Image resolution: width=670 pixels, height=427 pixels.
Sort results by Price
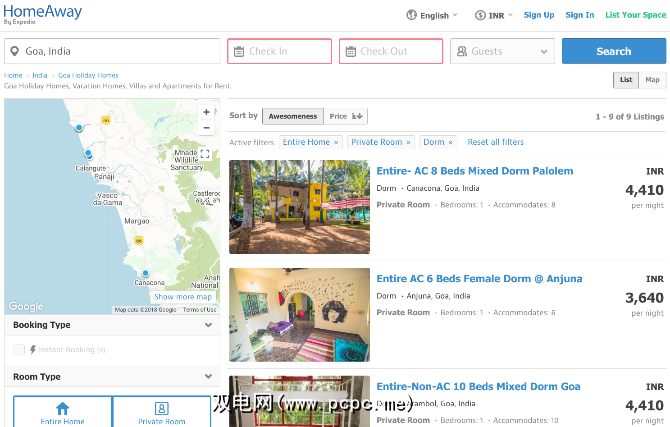coord(346,116)
